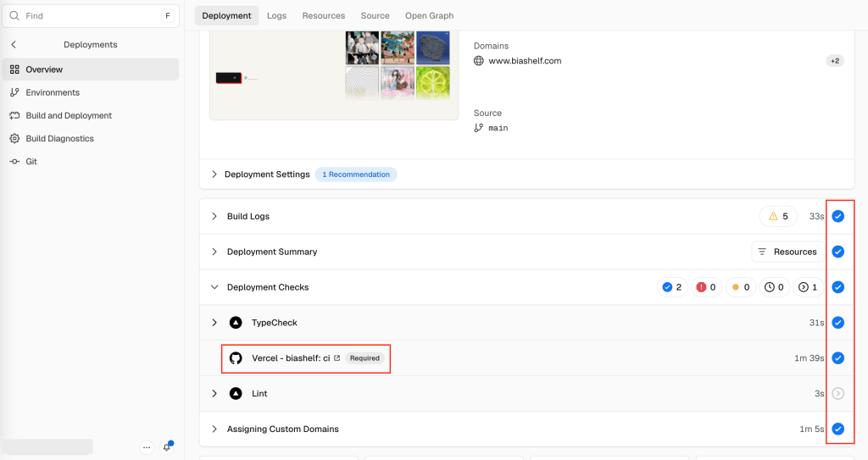868x460 pixels.
Task: Filter checks by orange warning count 0
Action: [741, 286]
